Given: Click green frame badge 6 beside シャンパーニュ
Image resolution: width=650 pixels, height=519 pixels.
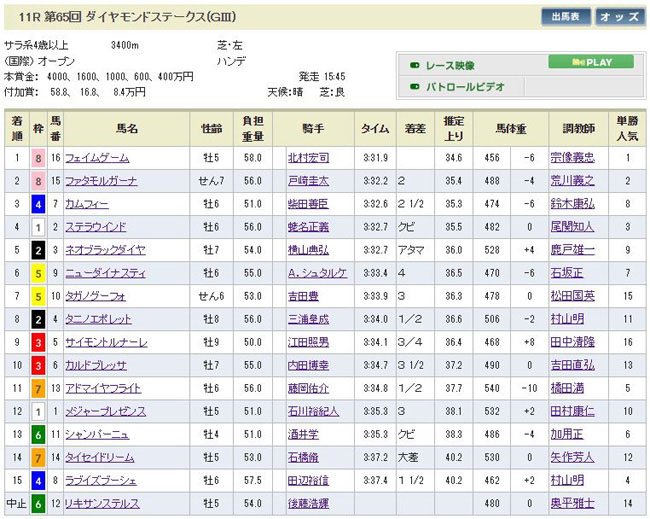Looking at the screenshot, I should point(39,434).
